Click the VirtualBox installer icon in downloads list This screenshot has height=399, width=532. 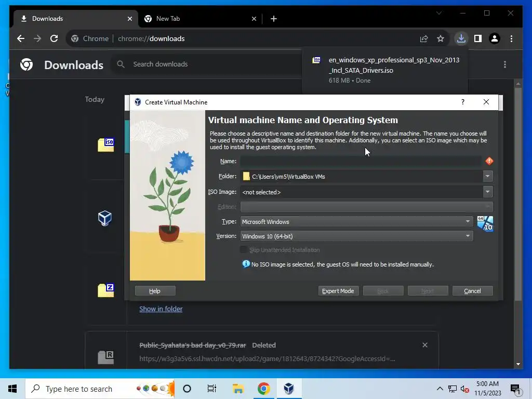105,218
